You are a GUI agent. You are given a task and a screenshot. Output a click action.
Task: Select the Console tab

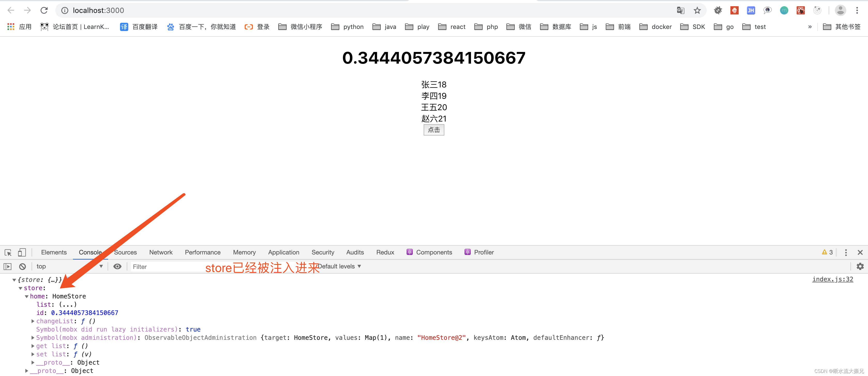90,252
